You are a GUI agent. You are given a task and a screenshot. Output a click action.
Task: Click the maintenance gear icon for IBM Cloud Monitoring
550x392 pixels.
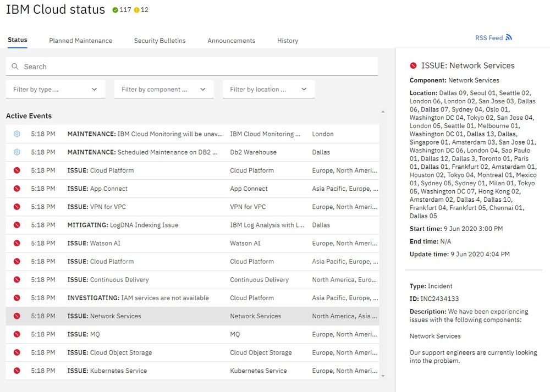click(x=16, y=134)
